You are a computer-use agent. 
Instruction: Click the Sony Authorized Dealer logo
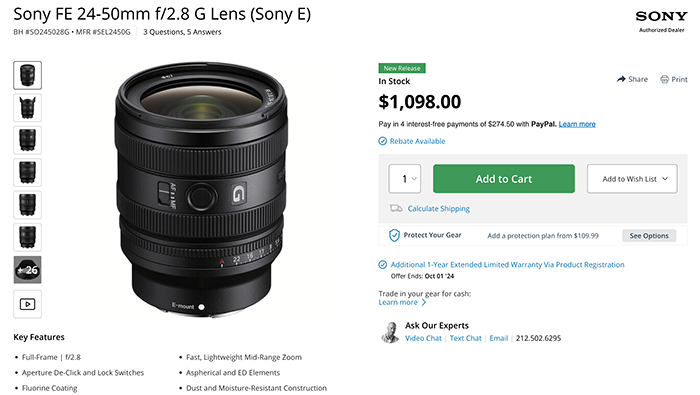(661, 21)
